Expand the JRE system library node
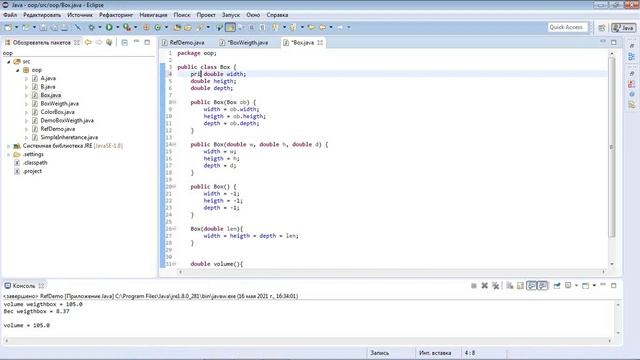 point(9,146)
